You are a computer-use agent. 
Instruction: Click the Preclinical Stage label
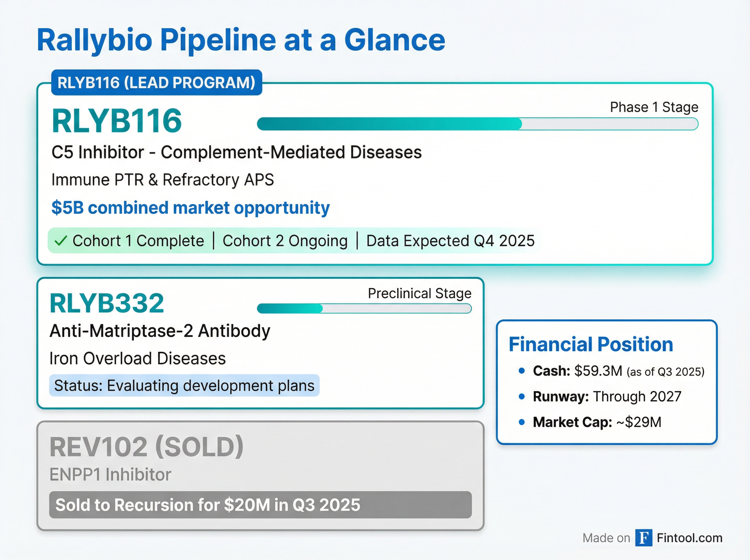[x=419, y=293]
